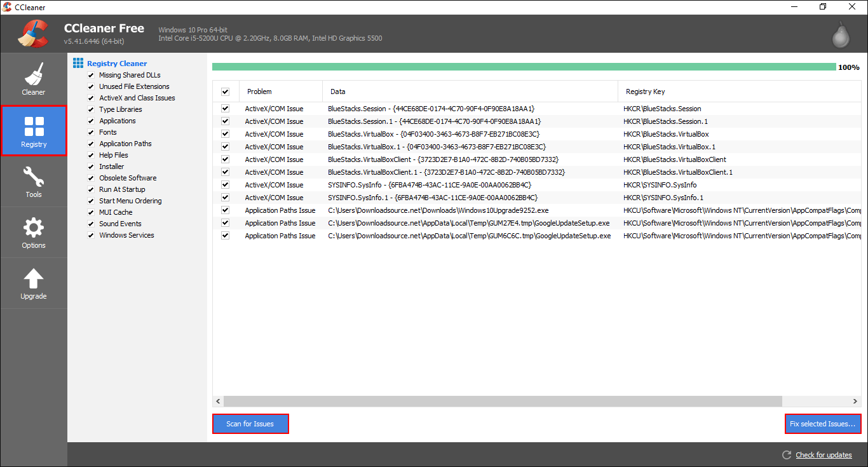
Task: Open the Registry section
Action: (x=34, y=130)
